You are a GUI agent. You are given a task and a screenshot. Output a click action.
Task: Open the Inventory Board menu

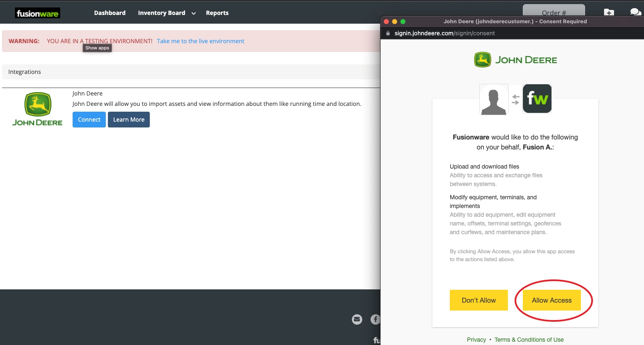(x=161, y=13)
